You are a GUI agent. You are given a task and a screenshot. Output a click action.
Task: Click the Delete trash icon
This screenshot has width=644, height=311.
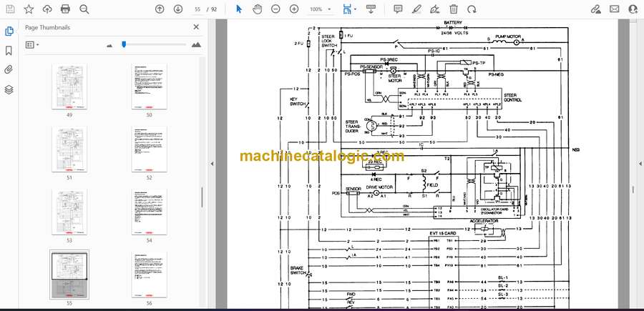pyautogui.click(x=454, y=9)
